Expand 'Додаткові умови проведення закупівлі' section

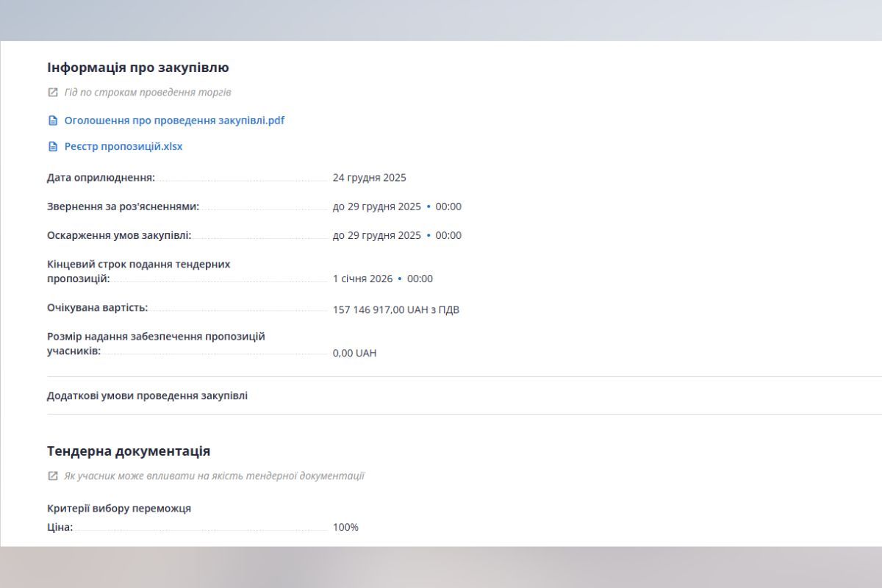point(147,395)
